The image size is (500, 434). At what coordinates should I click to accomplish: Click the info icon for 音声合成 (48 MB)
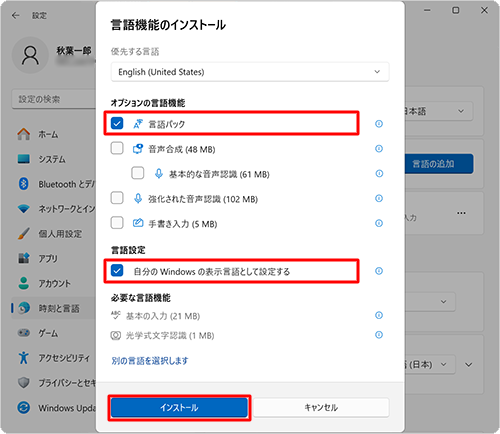(x=379, y=148)
